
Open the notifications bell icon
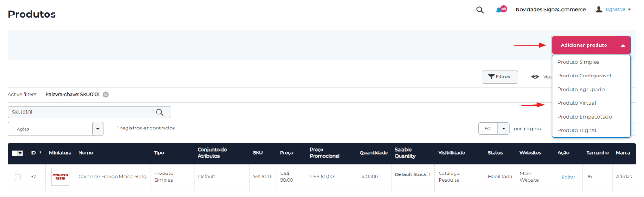(x=499, y=10)
